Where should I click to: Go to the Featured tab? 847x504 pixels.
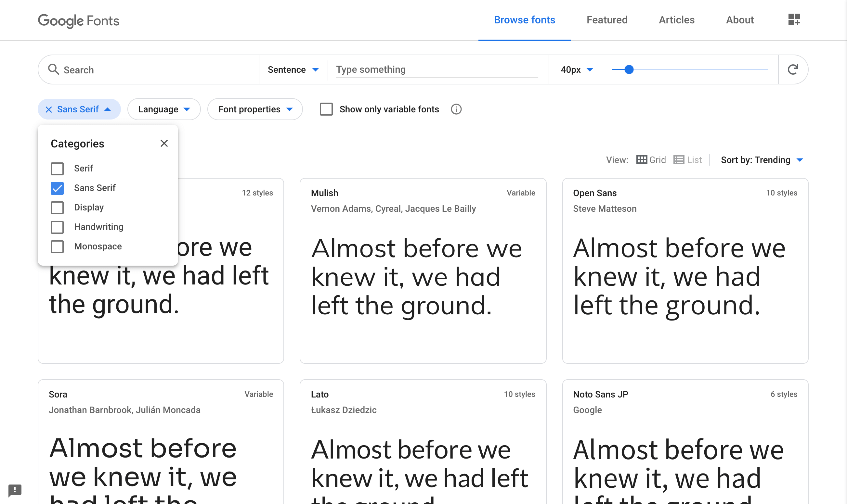click(x=607, y=20)
